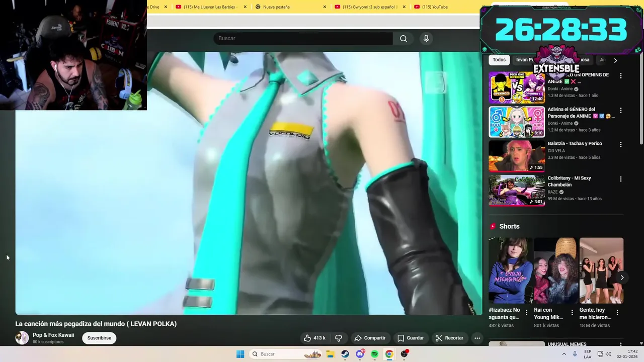Screen dimensions: 644x362
Task: Close the Me Llueven Las Barbies tab
Action: (x=246, y=7)
